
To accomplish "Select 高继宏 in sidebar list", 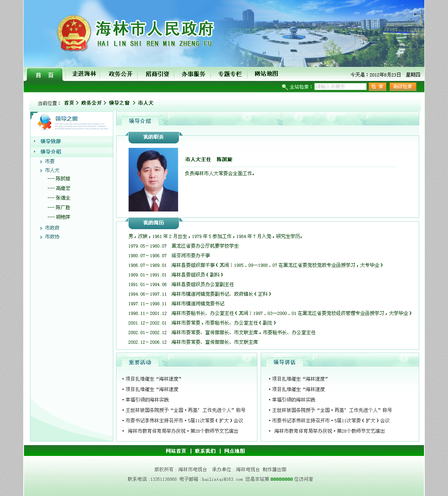I will pyautogui.click(x=63, y=188).
